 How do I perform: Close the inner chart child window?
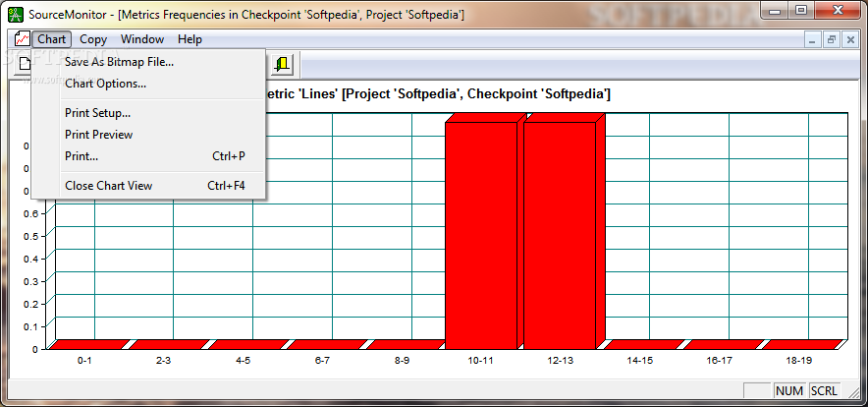pyautogui.click(x=850, y=39)
